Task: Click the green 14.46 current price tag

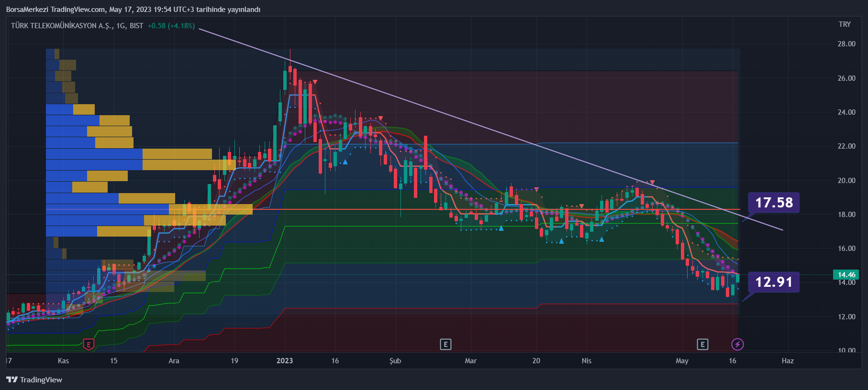Action: click(846, 274)
